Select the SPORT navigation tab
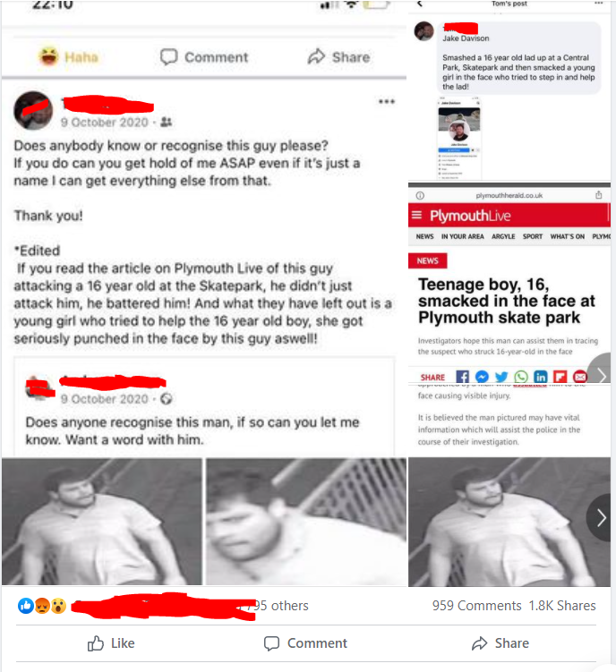 [x=533, y=236]
